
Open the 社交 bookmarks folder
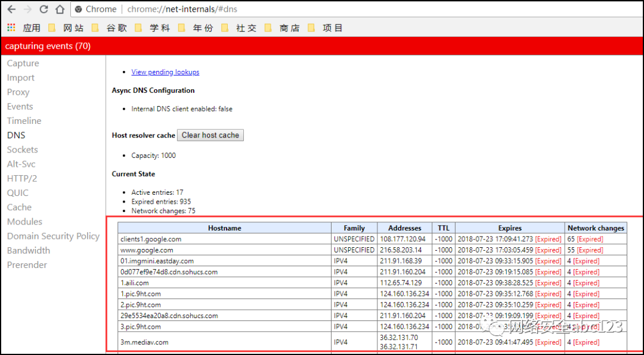239,28
